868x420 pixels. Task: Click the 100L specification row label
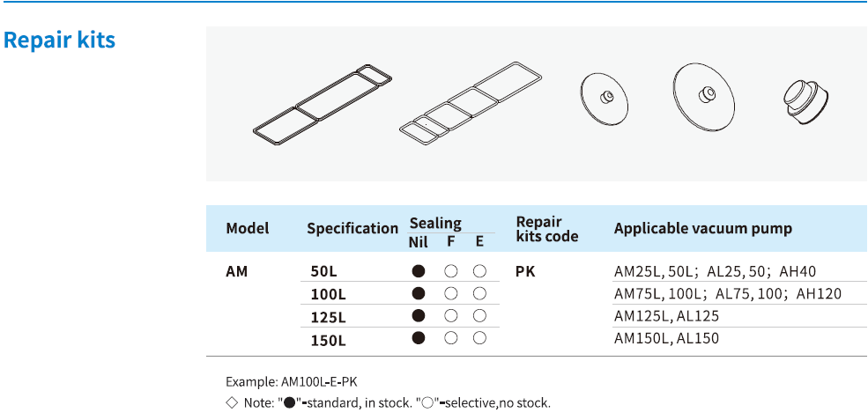(328, 294)
